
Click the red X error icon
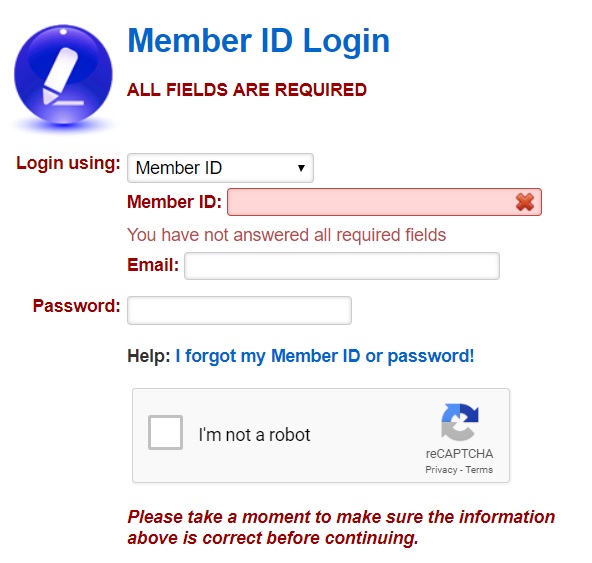click(x=525, y=202)
